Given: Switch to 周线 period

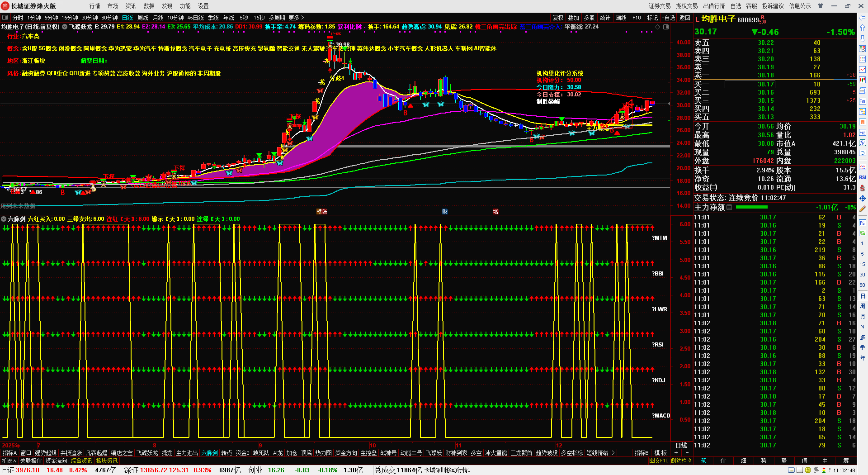Looking at the screenshot, I should [143, 18].
